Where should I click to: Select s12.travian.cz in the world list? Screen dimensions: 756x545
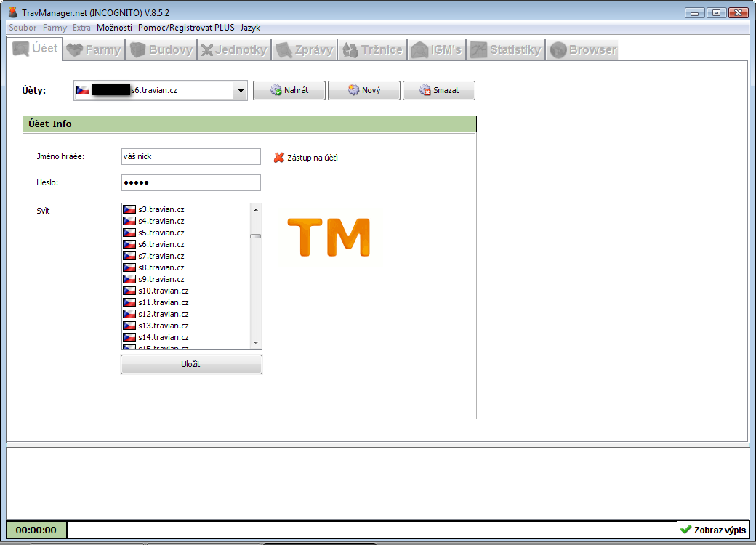[x=185, y=314]
